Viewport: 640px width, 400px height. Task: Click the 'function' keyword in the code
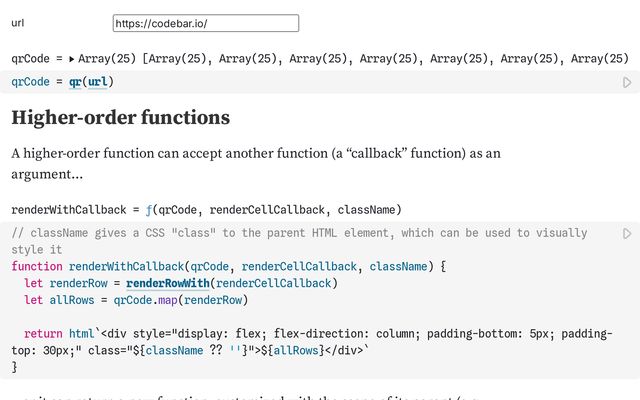pyautogui.click(x=37, y=267)
